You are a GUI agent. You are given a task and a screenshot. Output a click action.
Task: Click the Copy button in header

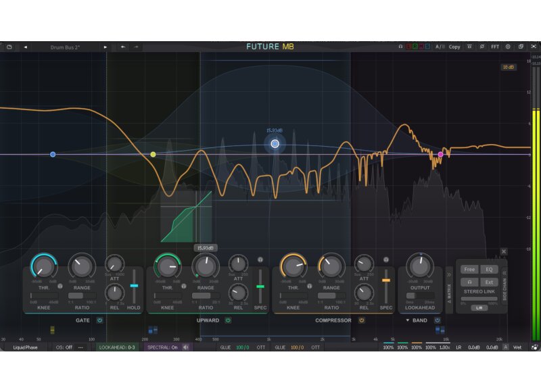coord(454,47)
